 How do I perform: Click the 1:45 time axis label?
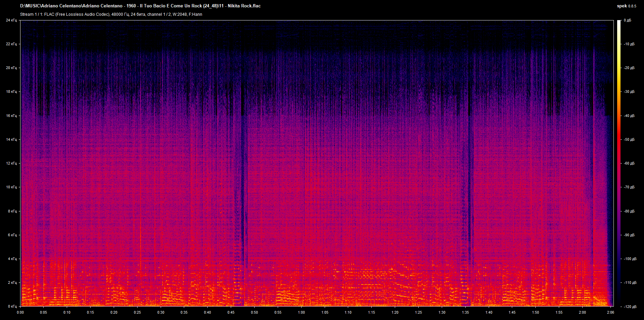[512, 313]
